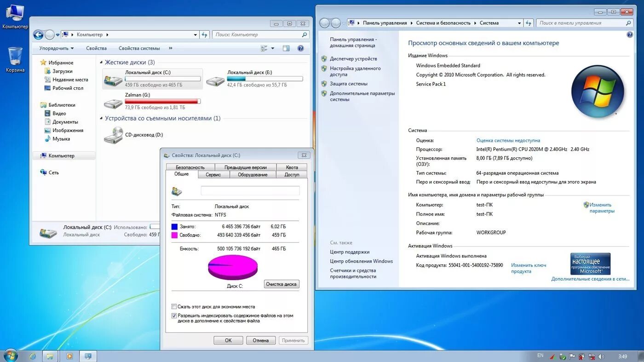Launch Internet Explorer from taskbar
The image size is (644, 362).
point(33,356)
